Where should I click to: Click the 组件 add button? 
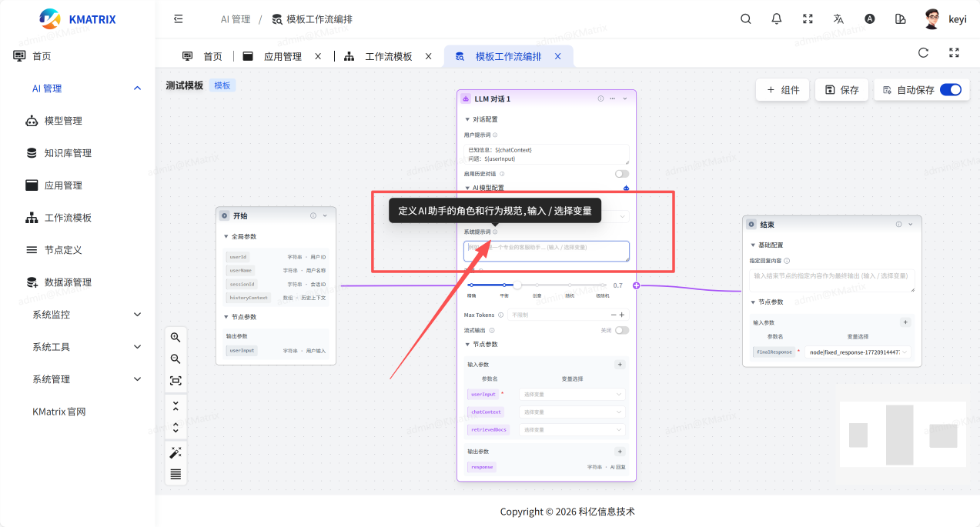[x=782, y=90]
